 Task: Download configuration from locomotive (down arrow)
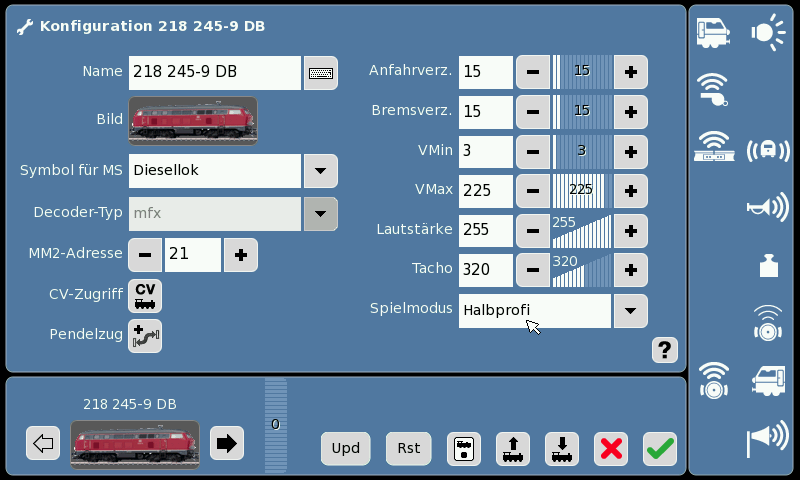(562, 449)
